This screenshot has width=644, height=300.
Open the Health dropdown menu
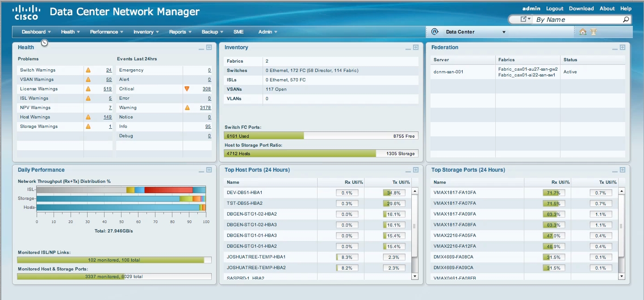[x=71, y=32]
